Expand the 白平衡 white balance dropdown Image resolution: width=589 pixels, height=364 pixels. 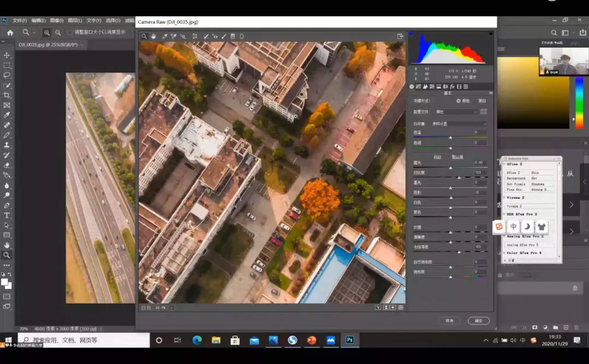[x=459, y=124]
